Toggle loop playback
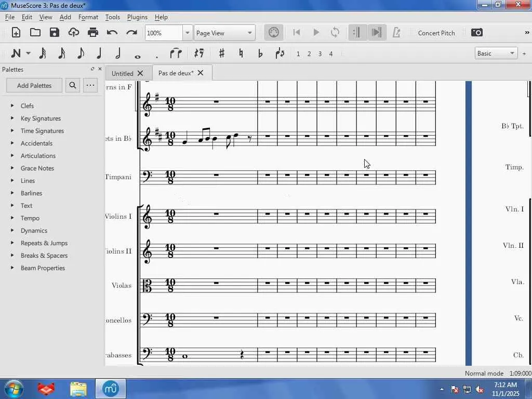Screen dimensions: 532x399 [335, 33]
